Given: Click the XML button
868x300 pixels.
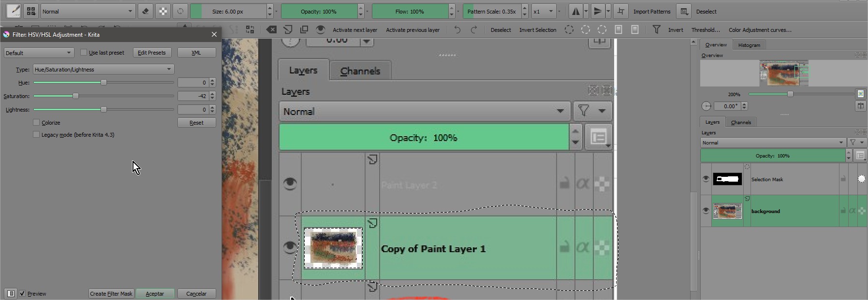Looking at the screenshot, I should click(196, 53).
